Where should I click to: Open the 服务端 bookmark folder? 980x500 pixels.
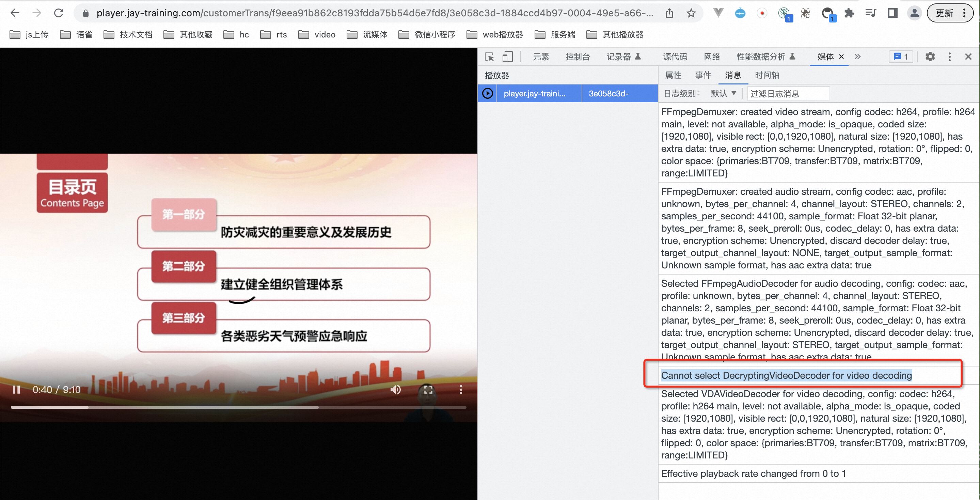[x=555, y=35]
